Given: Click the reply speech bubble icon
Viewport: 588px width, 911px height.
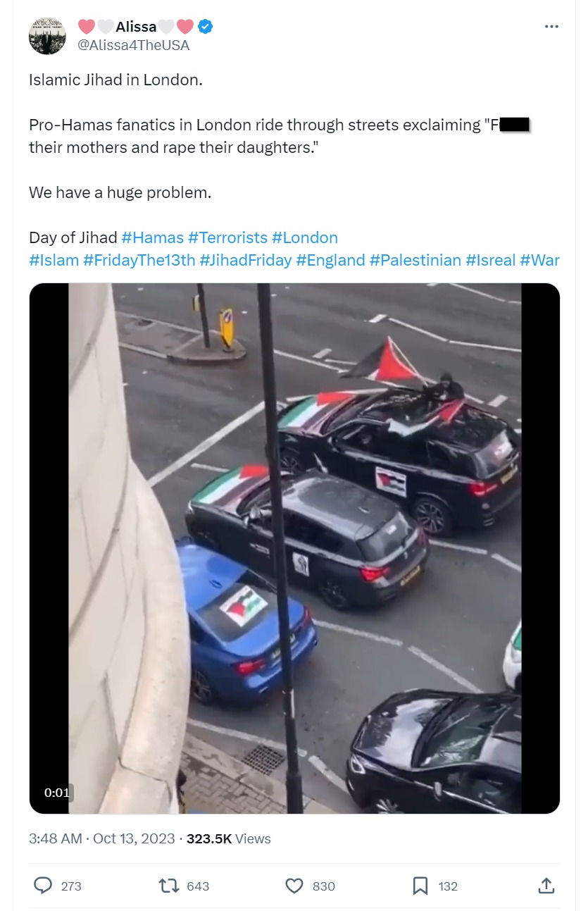Looking at the screenshot, I should pos(43,886).
